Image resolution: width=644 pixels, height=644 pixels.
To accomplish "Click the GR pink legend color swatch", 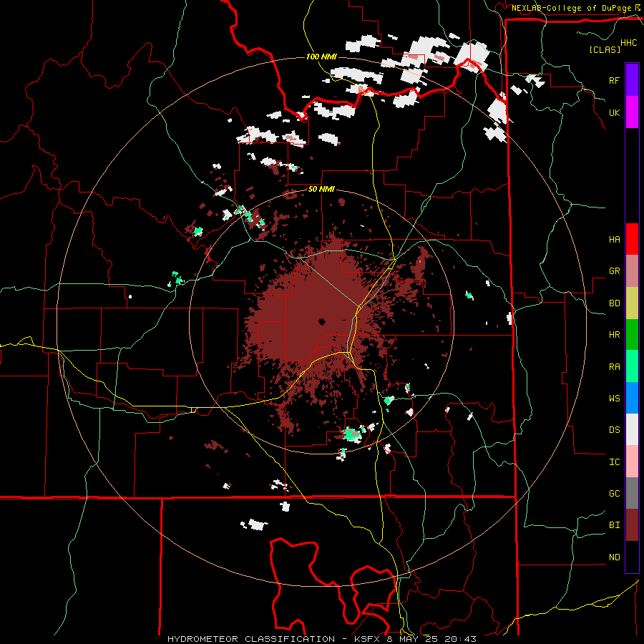I will click(x=632, y=271).
